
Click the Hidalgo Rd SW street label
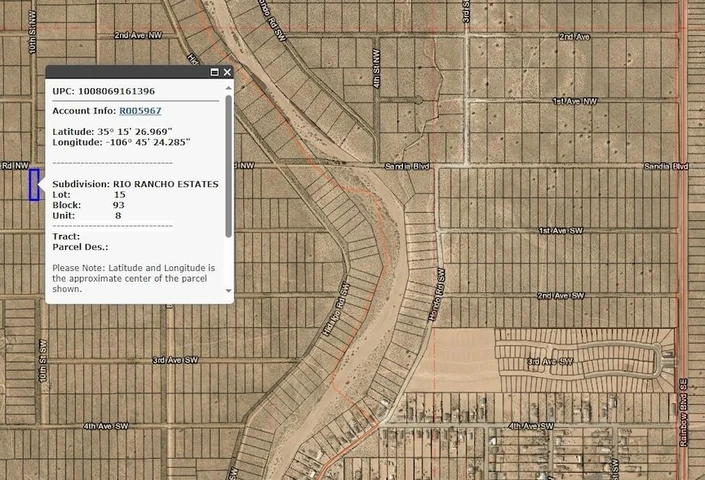coord(336,309)
